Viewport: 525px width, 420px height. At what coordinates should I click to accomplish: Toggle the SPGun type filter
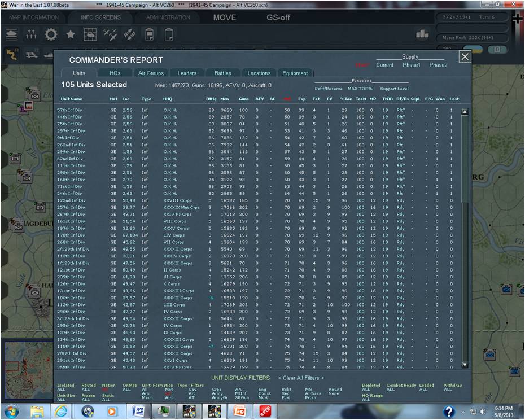pyautogui.click(x=242, y=397)
